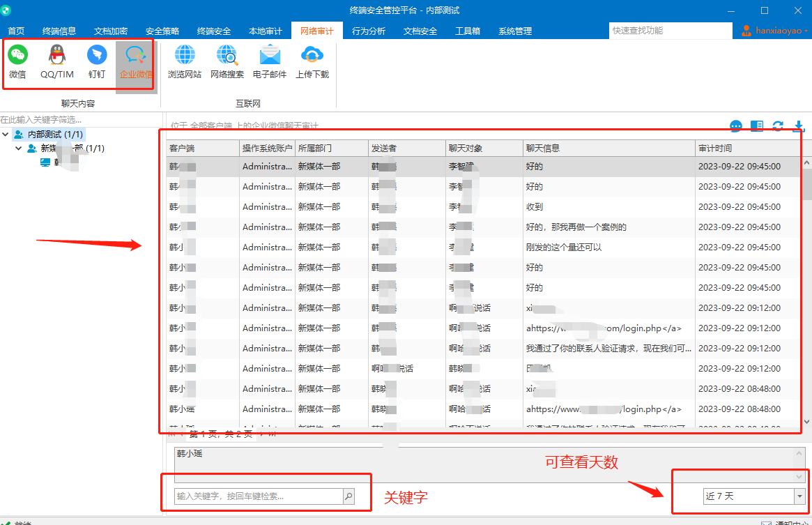Click the keyword search magnifier button
Image resolution: width=812 pixels, height=525 pixels.
pos(349,496)
